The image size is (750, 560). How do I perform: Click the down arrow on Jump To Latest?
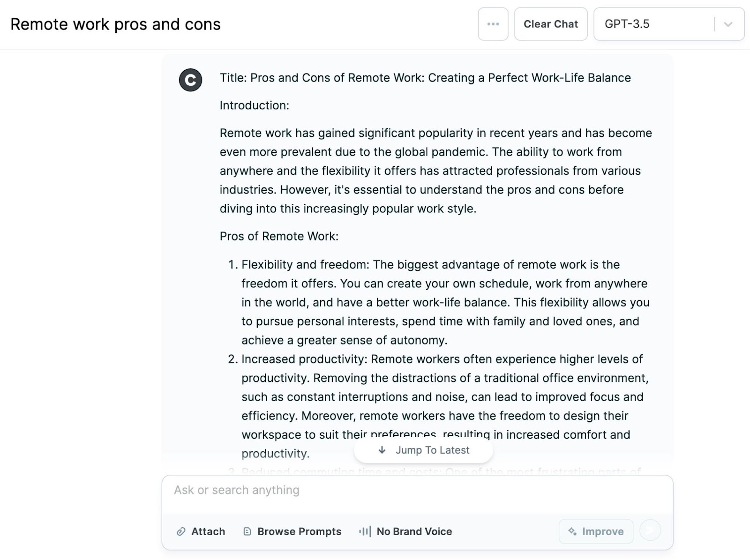(382, 450)
